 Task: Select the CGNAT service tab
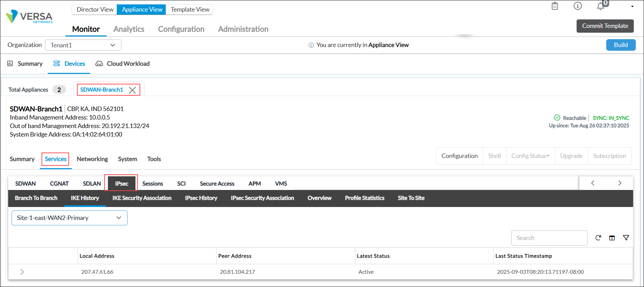click(x=59, y=184)
